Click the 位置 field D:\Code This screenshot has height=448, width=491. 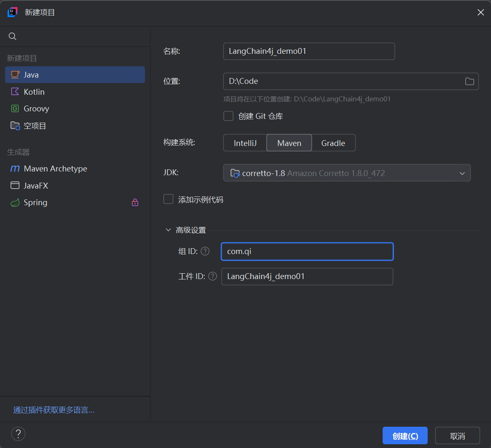pyautogui.click(x=351, y=81)
